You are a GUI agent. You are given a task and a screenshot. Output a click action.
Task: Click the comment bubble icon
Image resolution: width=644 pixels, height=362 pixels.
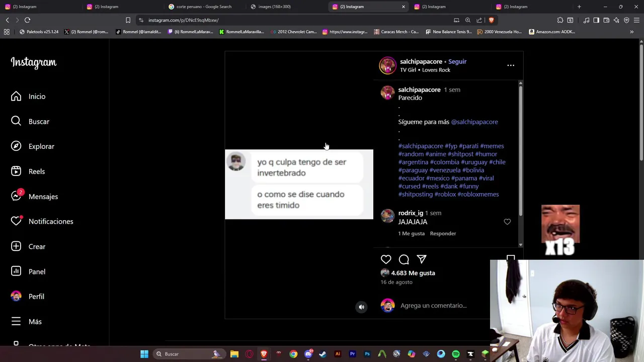404,259
